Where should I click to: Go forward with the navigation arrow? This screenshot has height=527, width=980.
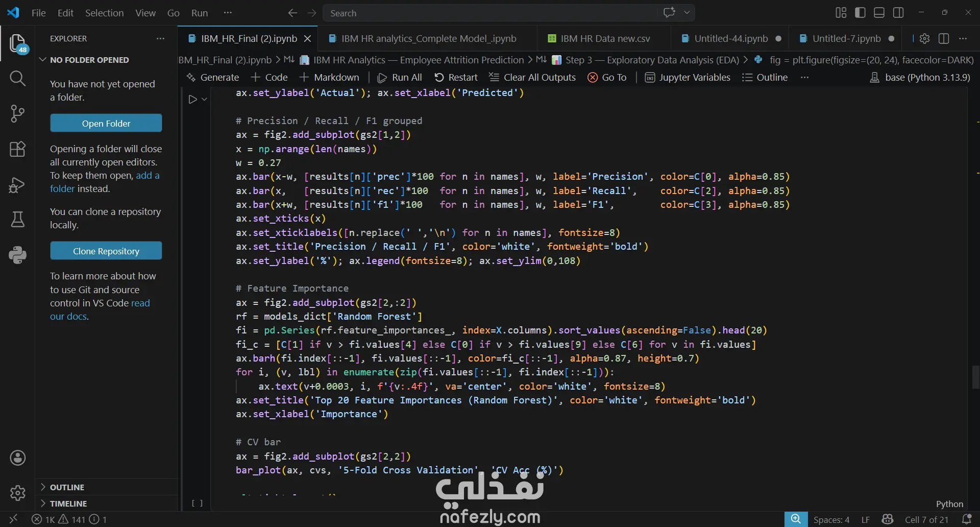312,13
